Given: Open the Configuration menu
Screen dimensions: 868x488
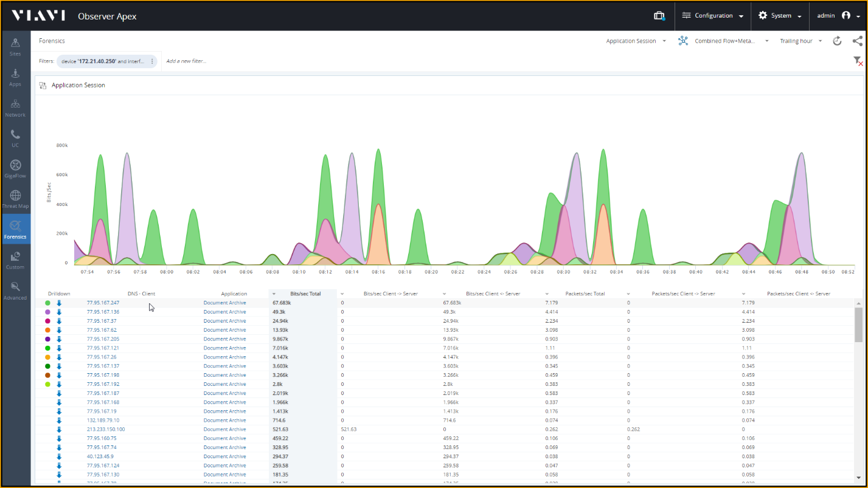Looking at the screenshot, I should tap(713, 16).
